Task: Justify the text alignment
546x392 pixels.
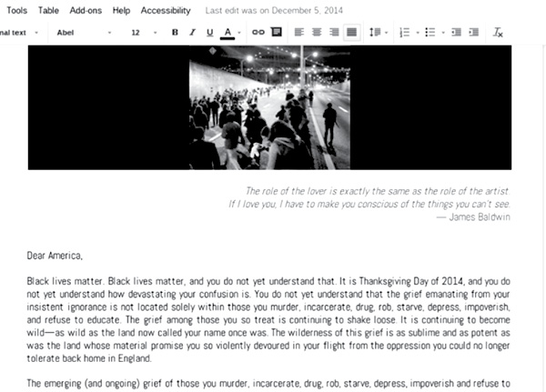Action: coord(351,33)
